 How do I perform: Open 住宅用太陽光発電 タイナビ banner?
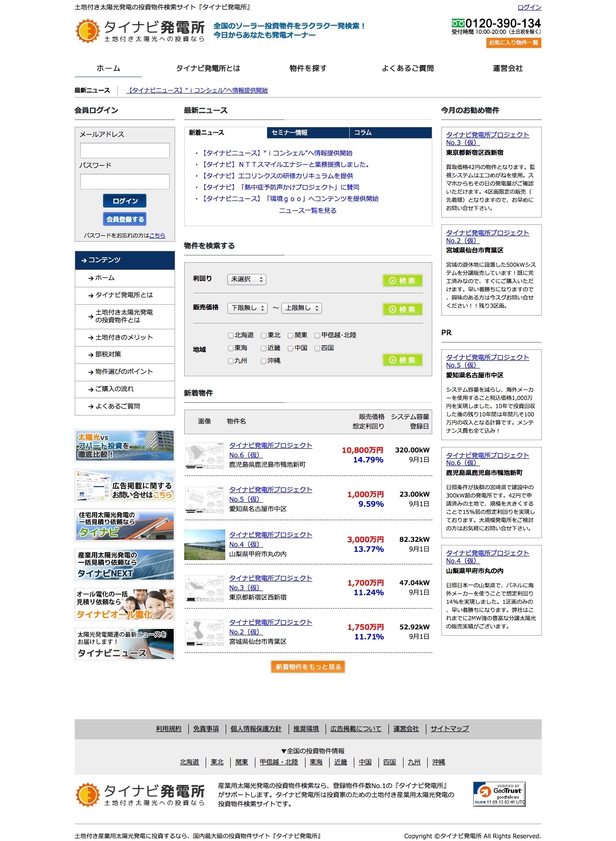pos(124,525)
